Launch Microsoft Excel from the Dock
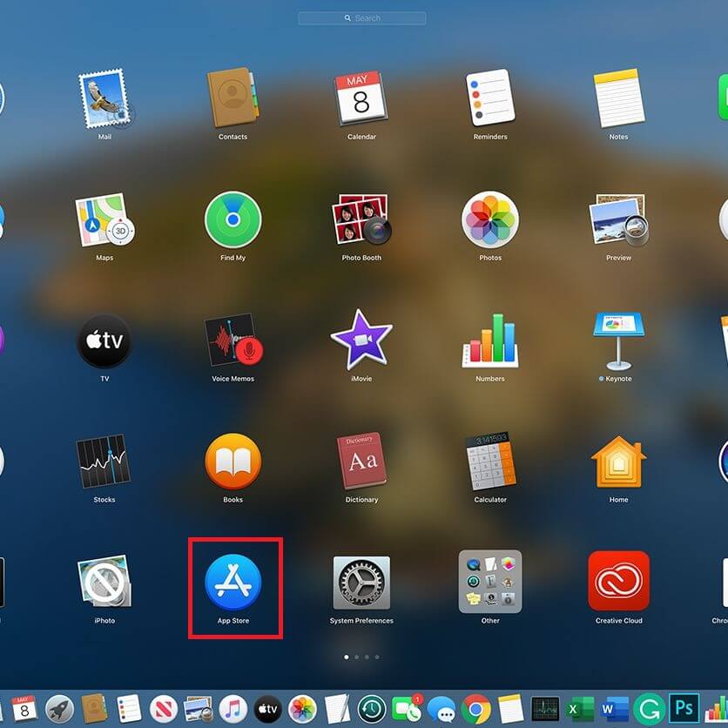The height and width of the screenshot is (728, 728). 580,709
